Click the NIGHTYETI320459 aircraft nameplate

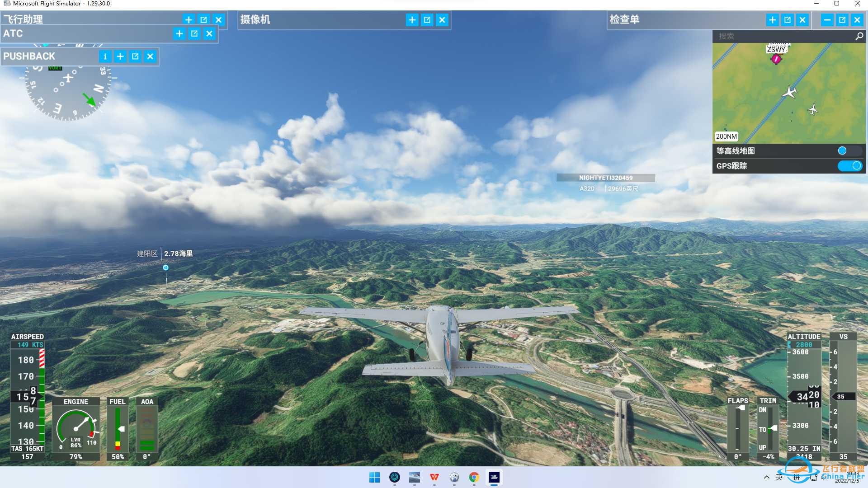[x=606, y=178]
